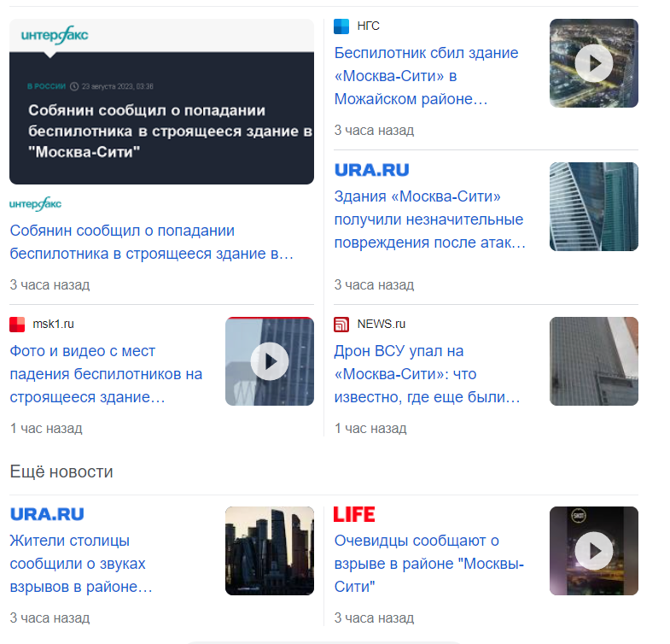The image size is (670, 644).
Task: Click the 'NEWS.ru' source name
Action: point(382,325)
